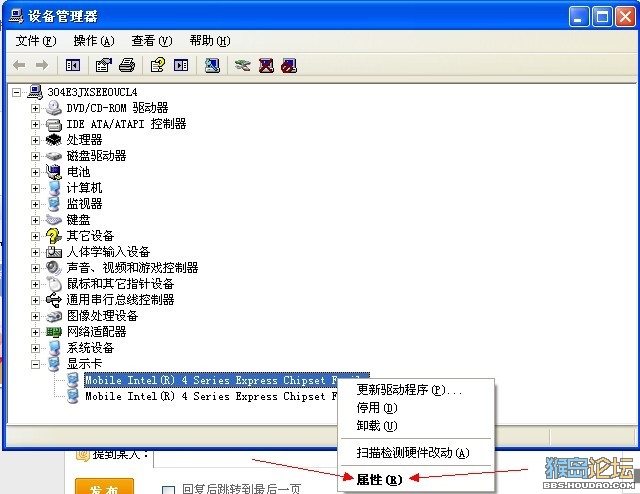The width and height of the screenshot is (640, 494).
Task: Click the 通用串行总线控制器 USB icon
Action: (53, 300)
